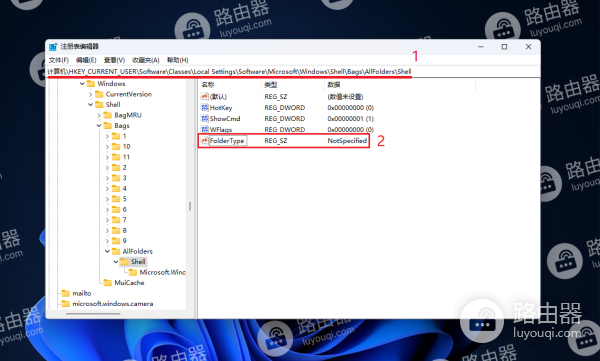Select the HotKey value name

click(x=221, y=108)
